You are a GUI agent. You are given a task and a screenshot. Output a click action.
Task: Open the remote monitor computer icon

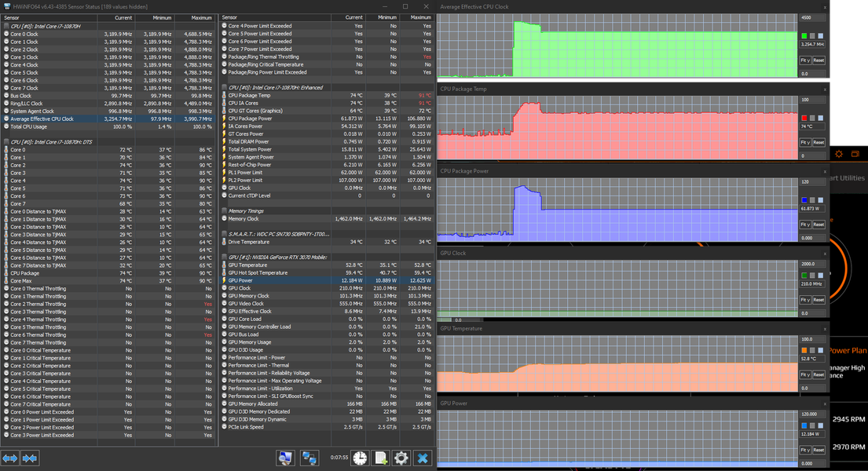coord(285,458)
